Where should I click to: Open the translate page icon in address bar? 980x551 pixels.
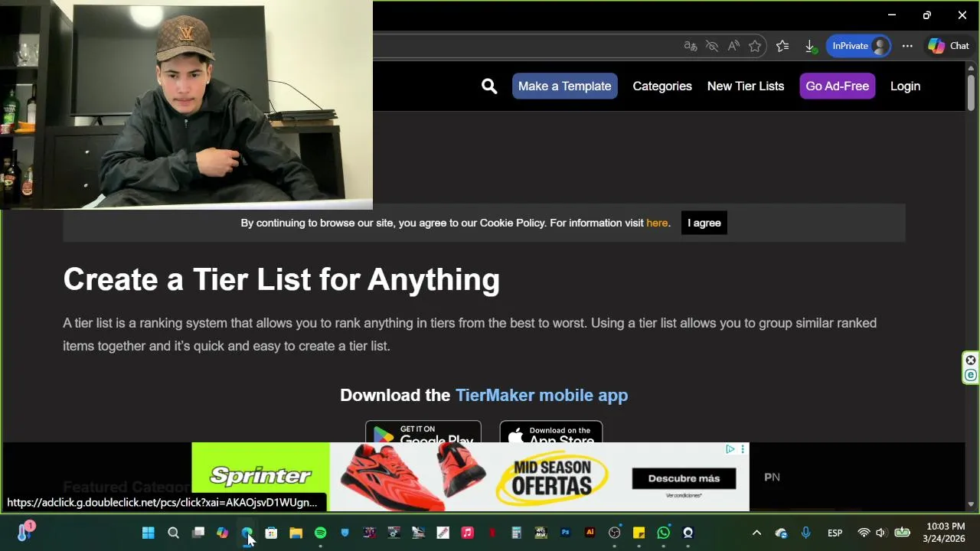tap(691, 46)
